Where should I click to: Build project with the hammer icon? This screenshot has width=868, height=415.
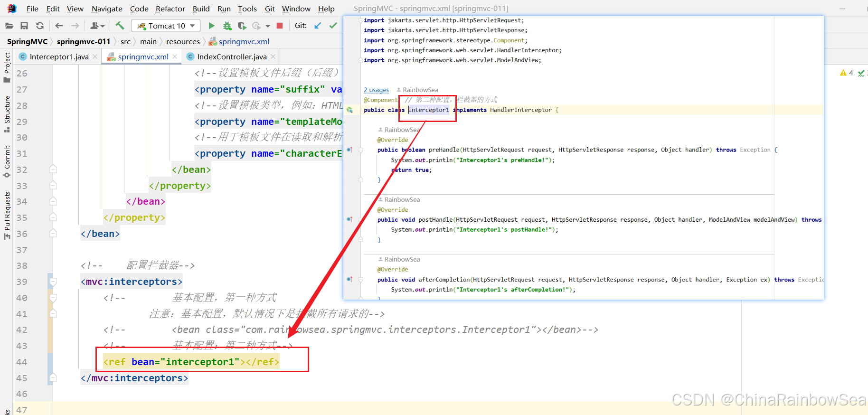click(x=120, y=26)
